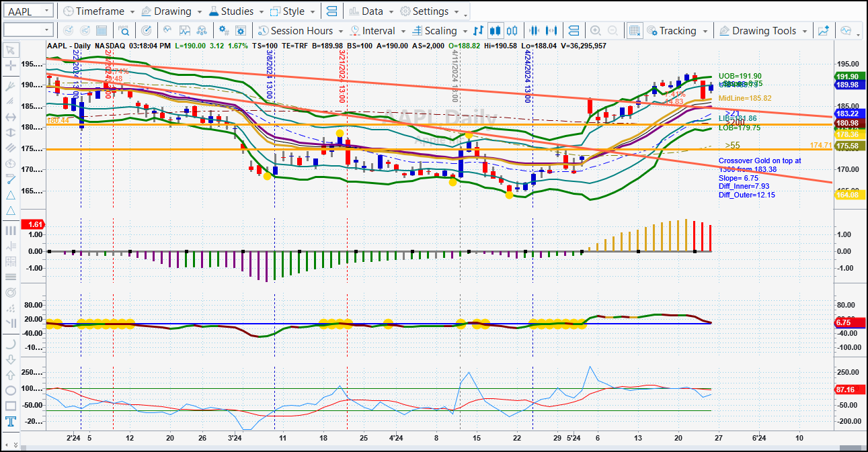This screenshot has width=868, height=452.
Task: Click the chart alert bubble icon
Action: point(846,30)
